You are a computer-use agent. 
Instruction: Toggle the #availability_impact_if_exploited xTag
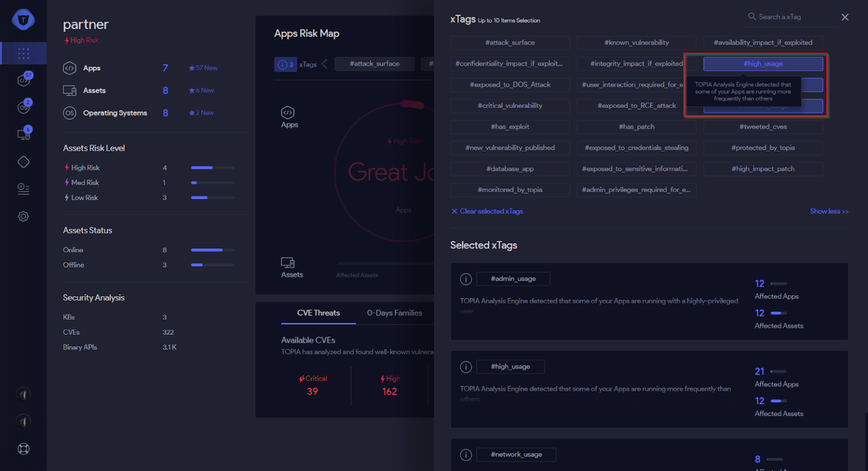pos(763,43)
